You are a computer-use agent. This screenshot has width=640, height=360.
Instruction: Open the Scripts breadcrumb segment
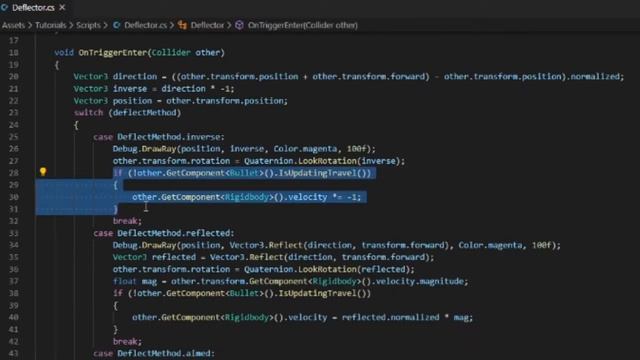pyautogui.click(x=88, y=25)
